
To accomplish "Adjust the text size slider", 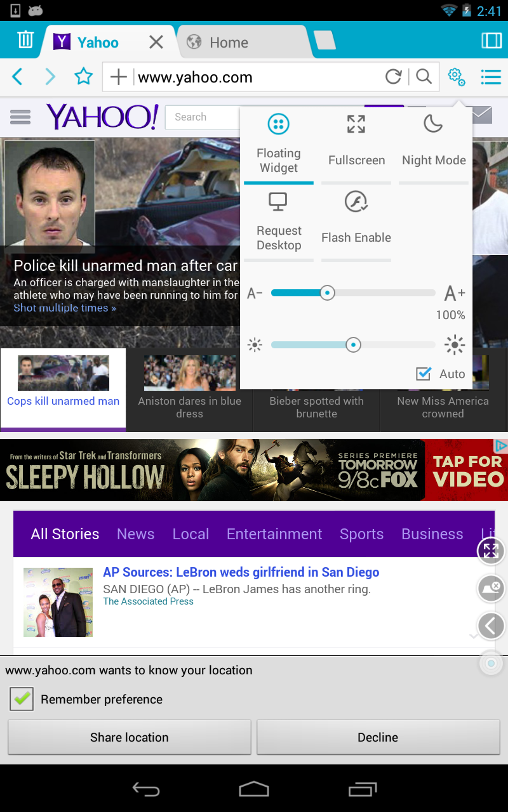I will click(x=353, y=293).
